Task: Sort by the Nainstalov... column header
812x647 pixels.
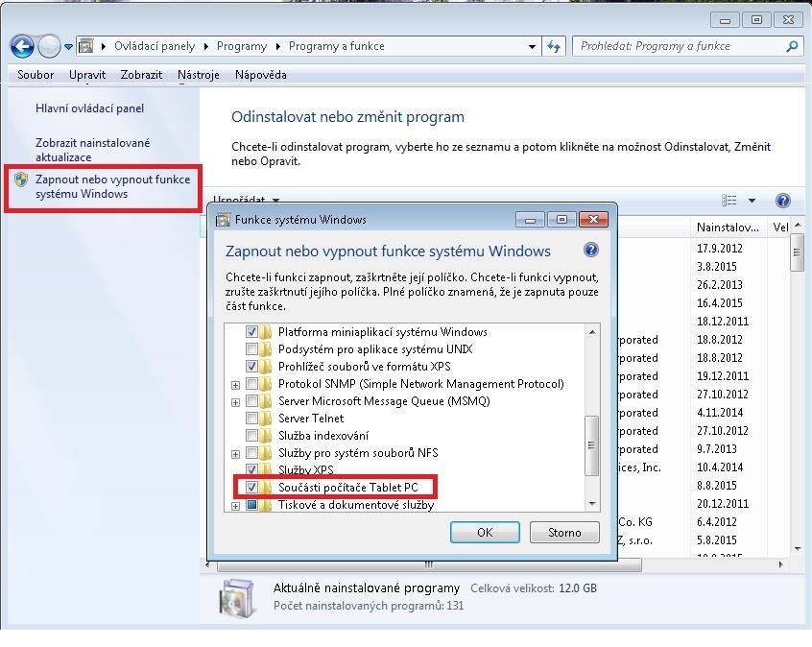Action: (x=728, y=227)
